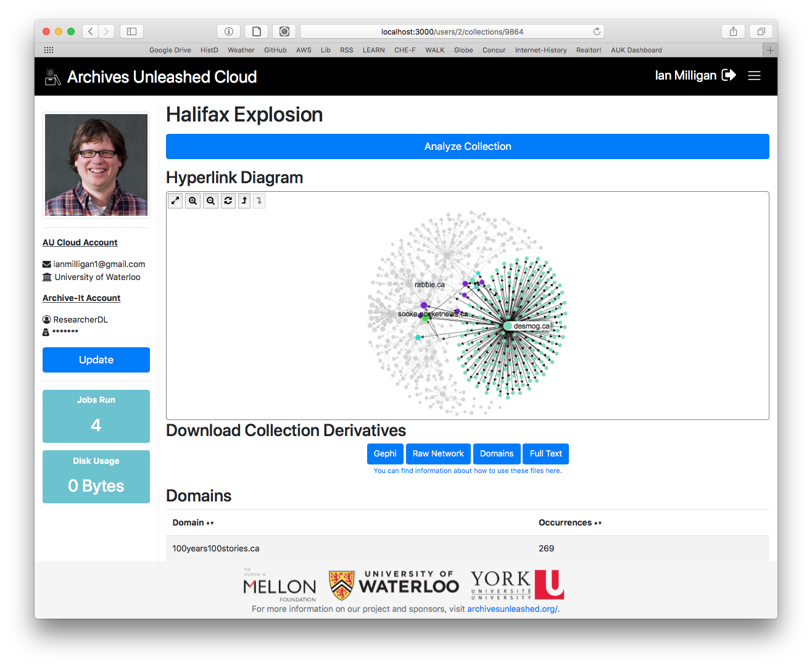Click the Disk Usage stats card
Image resolution: width=812 pixels, height=668 pixels.
point(96,477)
